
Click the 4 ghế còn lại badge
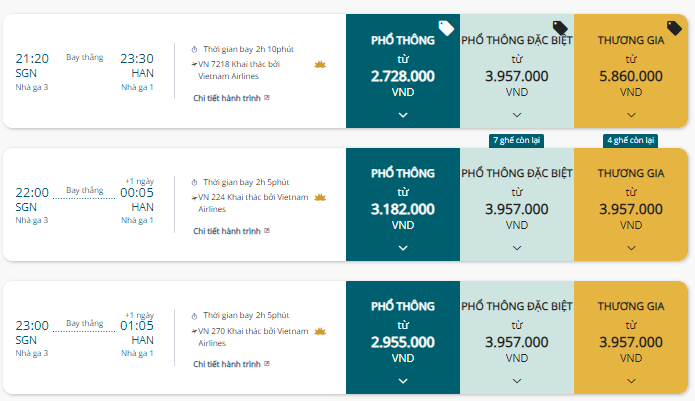pos(630,141)
